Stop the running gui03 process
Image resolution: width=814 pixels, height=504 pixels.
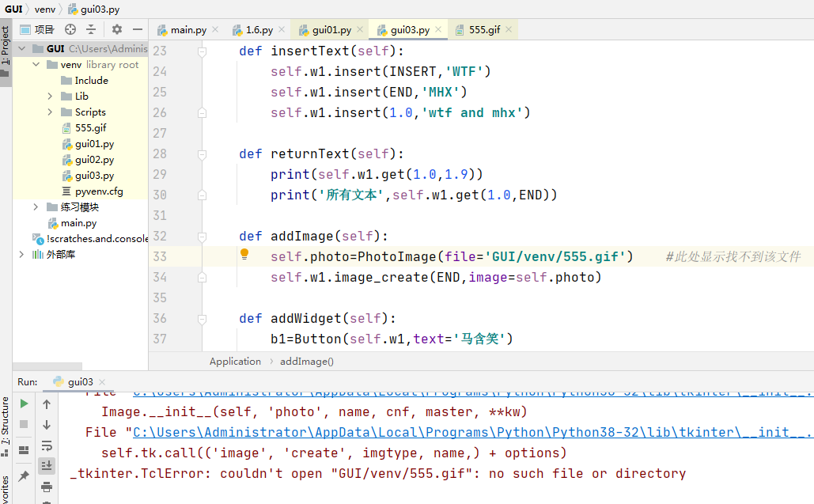(x=24, y=425)
